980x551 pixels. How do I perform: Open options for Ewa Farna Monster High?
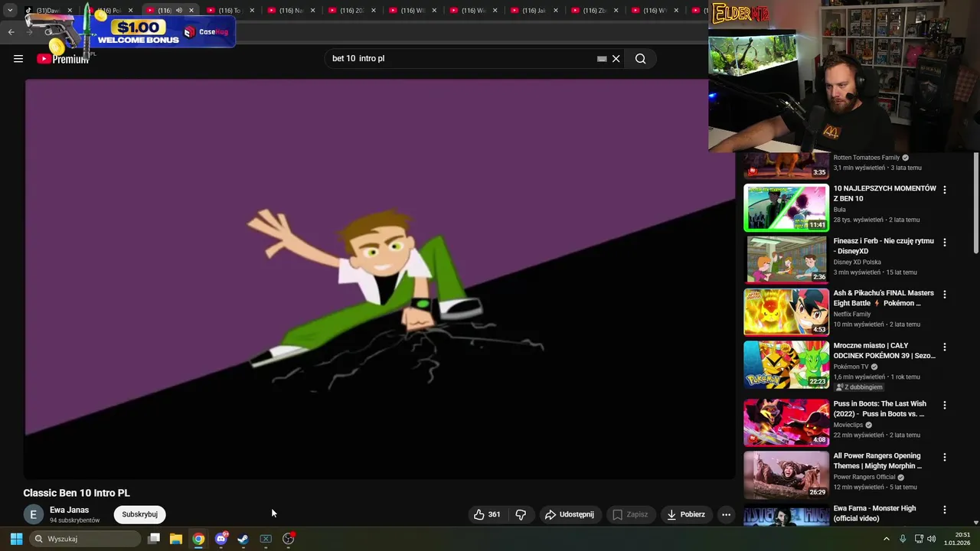[x=944, y=510]
